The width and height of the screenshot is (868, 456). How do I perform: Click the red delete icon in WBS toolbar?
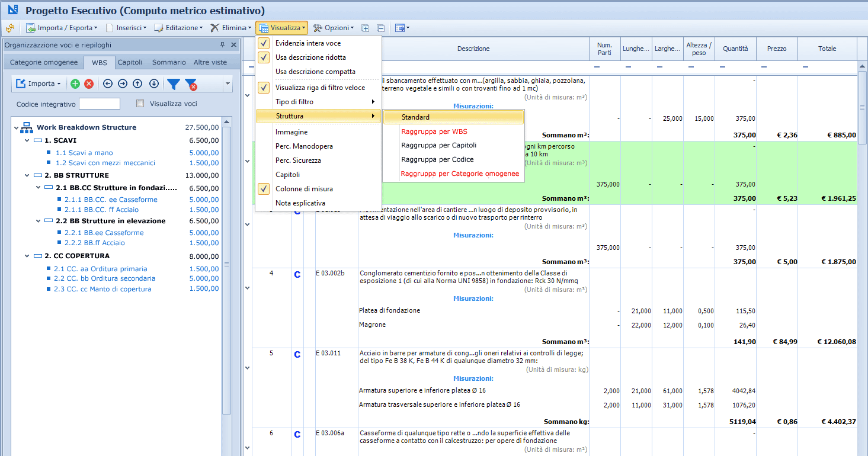click(x=89, y=84)
